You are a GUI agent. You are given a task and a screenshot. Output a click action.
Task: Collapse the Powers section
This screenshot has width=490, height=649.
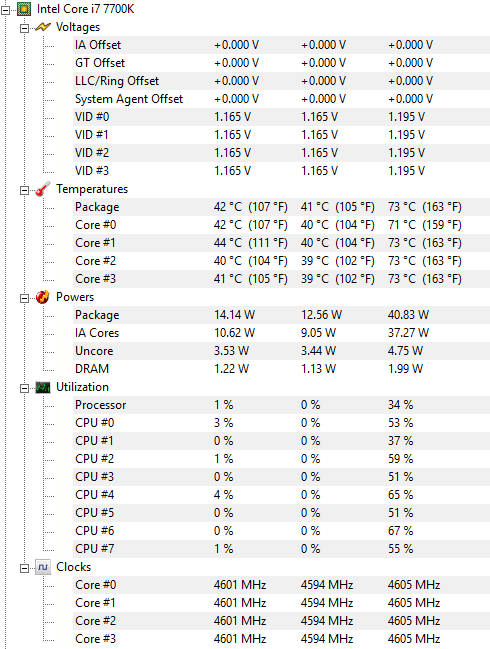coord(24,298)
